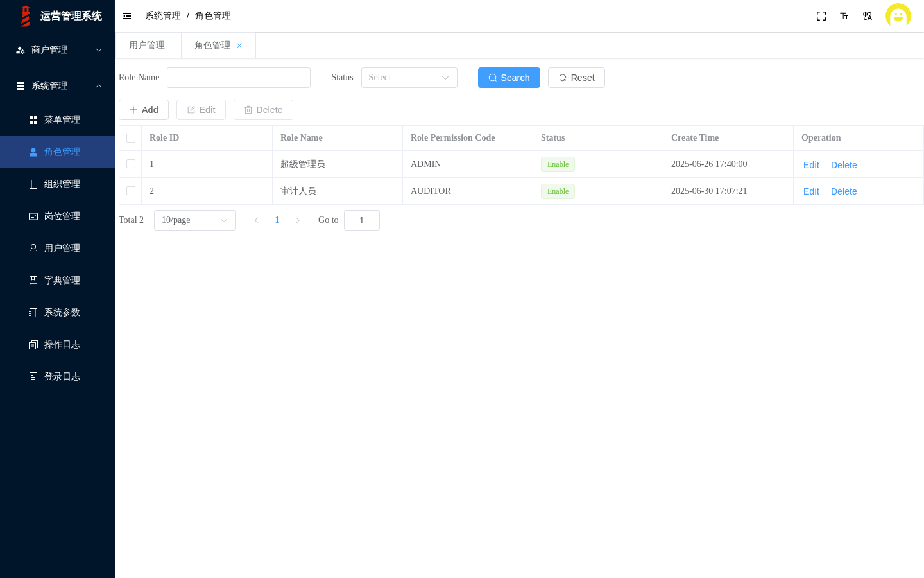Click the Add role button

(144, 110)
